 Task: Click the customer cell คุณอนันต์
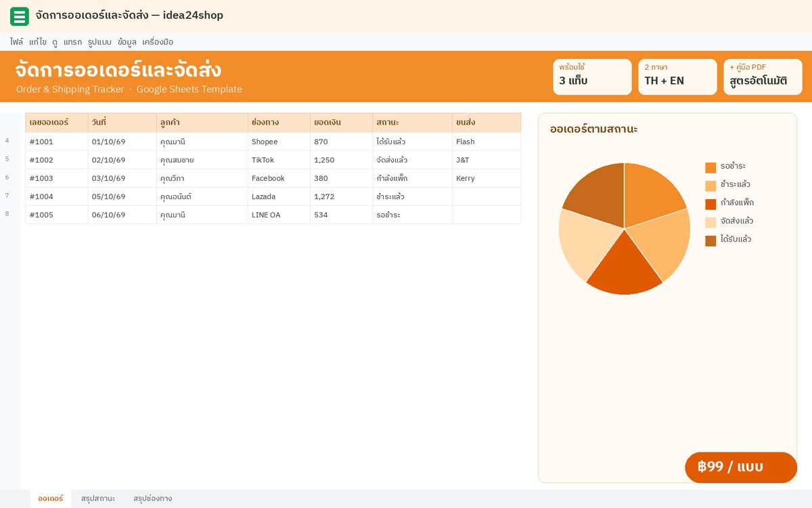(x=202, y=196)
